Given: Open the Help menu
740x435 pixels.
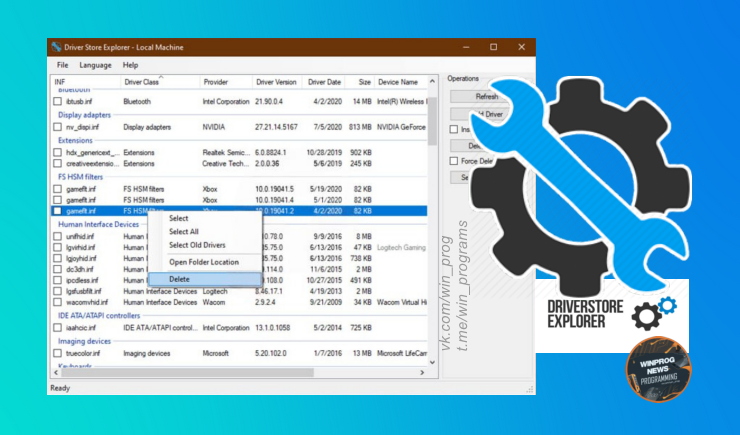Looking at the screenshot, I should (x=130, y=65).
